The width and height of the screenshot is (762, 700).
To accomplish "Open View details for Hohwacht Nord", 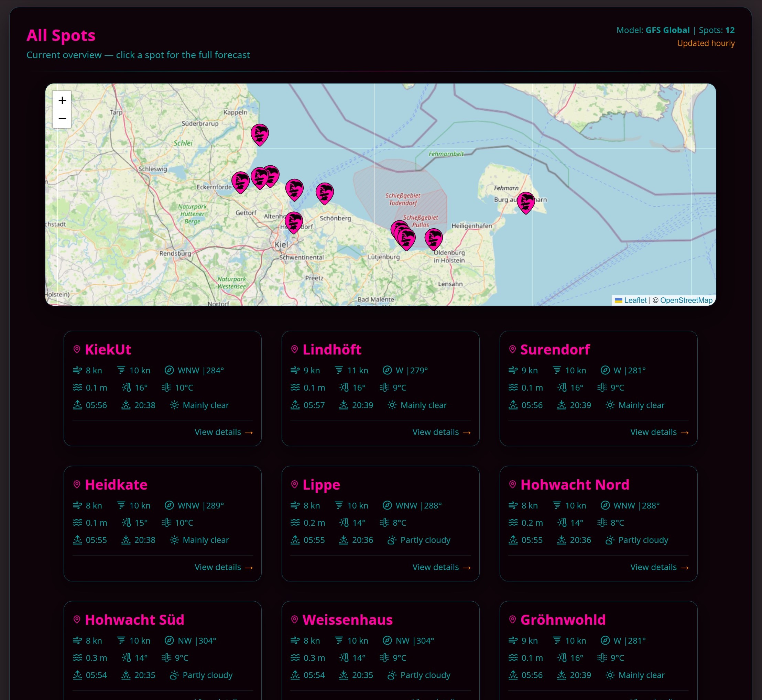I will (659, 567).
